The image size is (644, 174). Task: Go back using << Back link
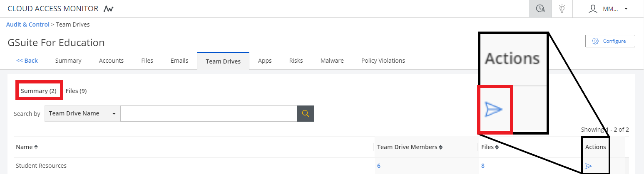[x=27, y=61]
